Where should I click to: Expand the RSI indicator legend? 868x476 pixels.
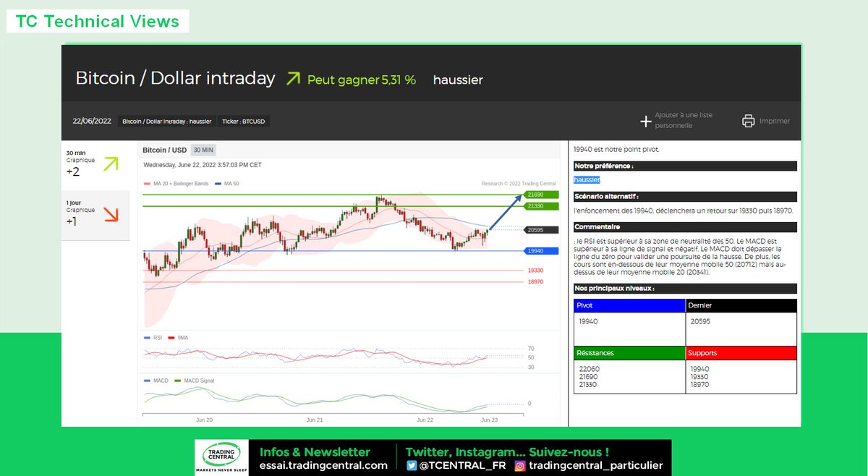[153, 337]
